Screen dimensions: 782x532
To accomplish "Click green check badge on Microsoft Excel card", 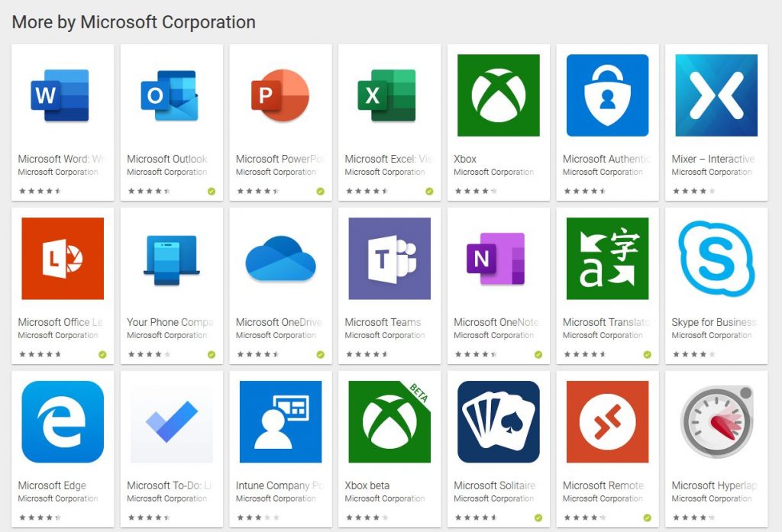I will click(429, 192).
